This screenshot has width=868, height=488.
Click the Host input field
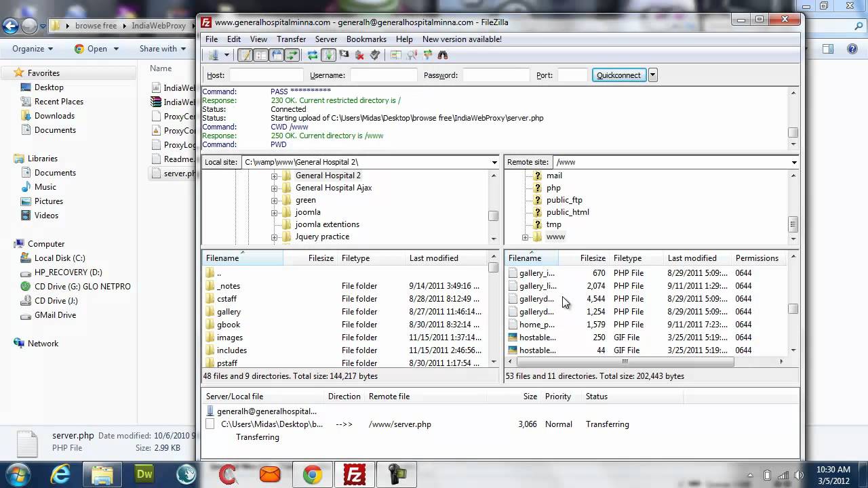(x=266, y=75)
